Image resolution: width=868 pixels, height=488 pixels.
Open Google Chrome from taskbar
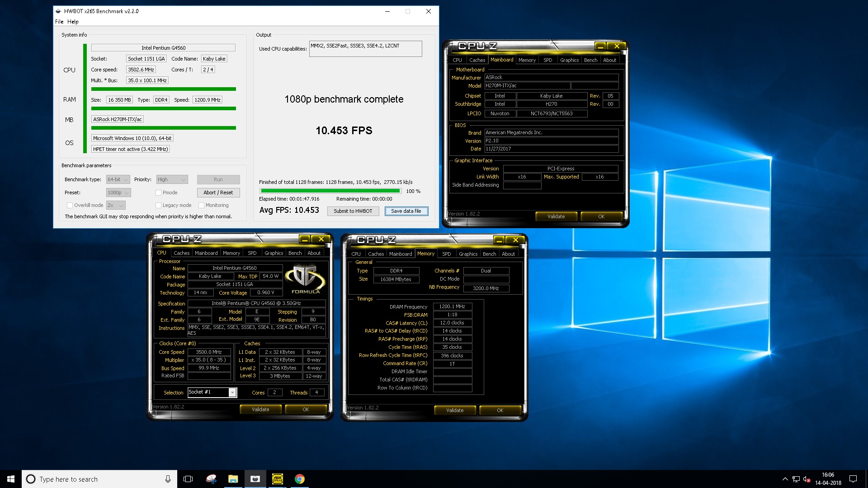[x=299, y=479]
